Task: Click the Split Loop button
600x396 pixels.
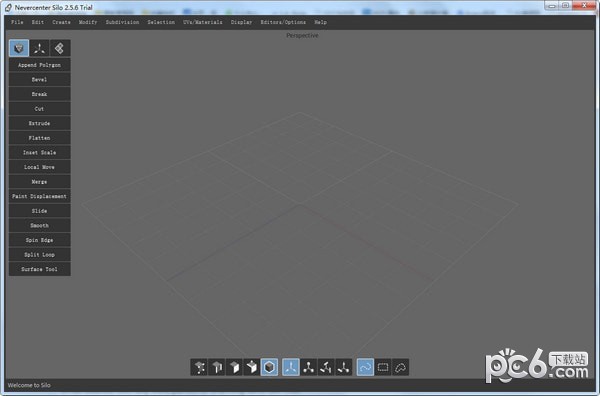Action: coord(39,254)
